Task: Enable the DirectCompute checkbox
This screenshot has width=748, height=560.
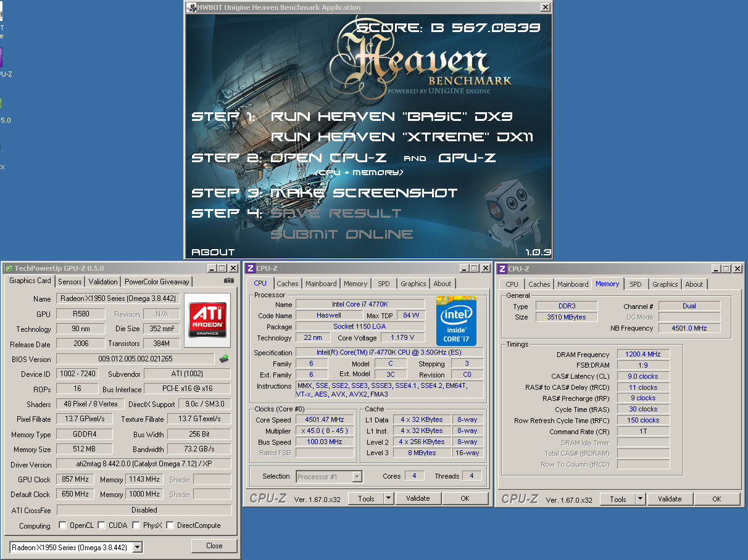Action: point(170,525)
